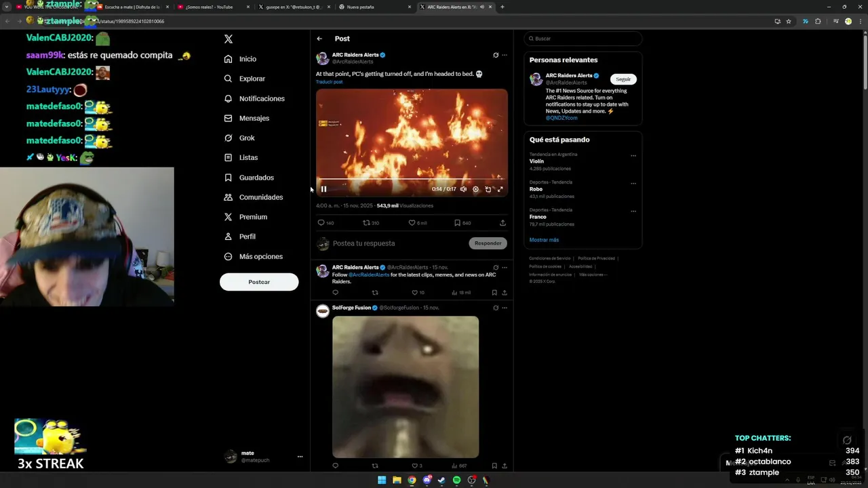
Task: Click Mostrar más link
Action: click(x=544, y=240)
